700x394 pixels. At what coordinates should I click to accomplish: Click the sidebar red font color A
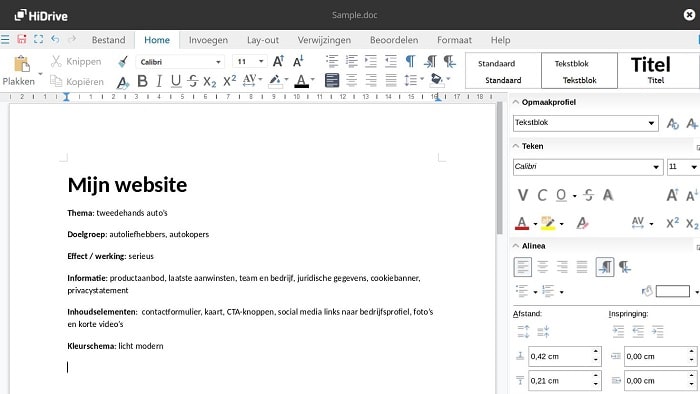[x=521, y=223]
